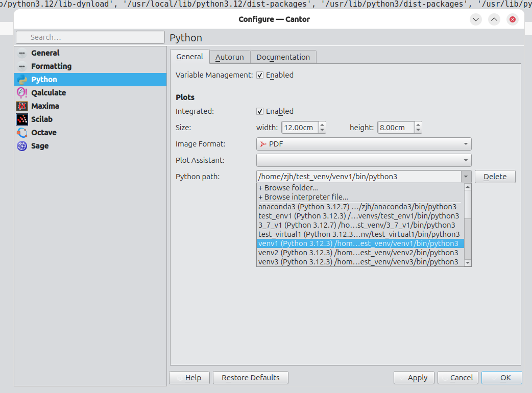
Task: Expand the Image Format PDF dropdown
Action: 364,144
